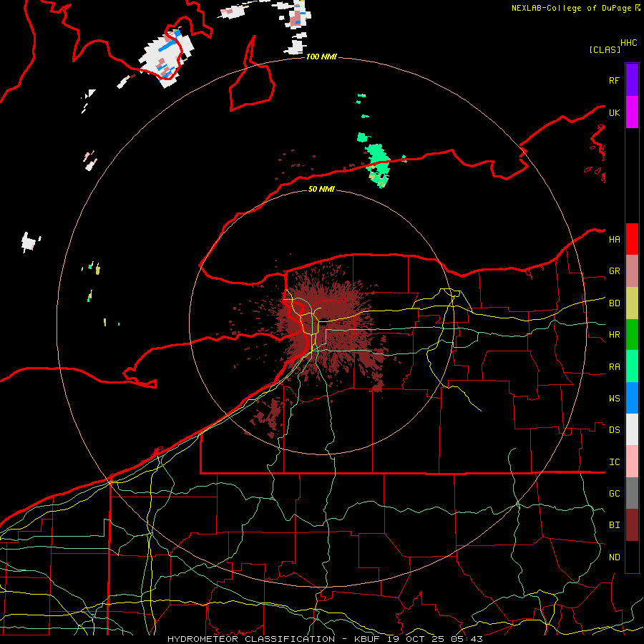This screenshot has height=644, width=644.
Task: Click the "DS" legend label
Action: pos(614,429)
